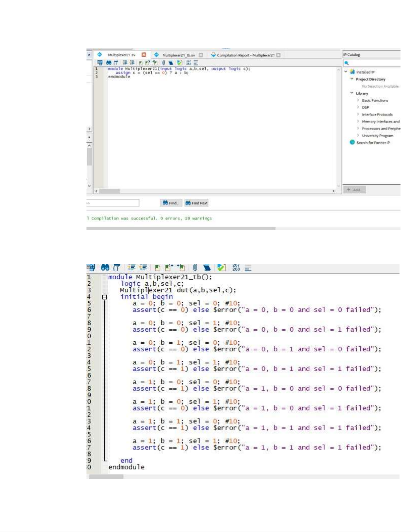Viewport: 411px width, 532px height.
Task: Collapse the 'initial begin' code fold box
Action: [x=104, y=297]
